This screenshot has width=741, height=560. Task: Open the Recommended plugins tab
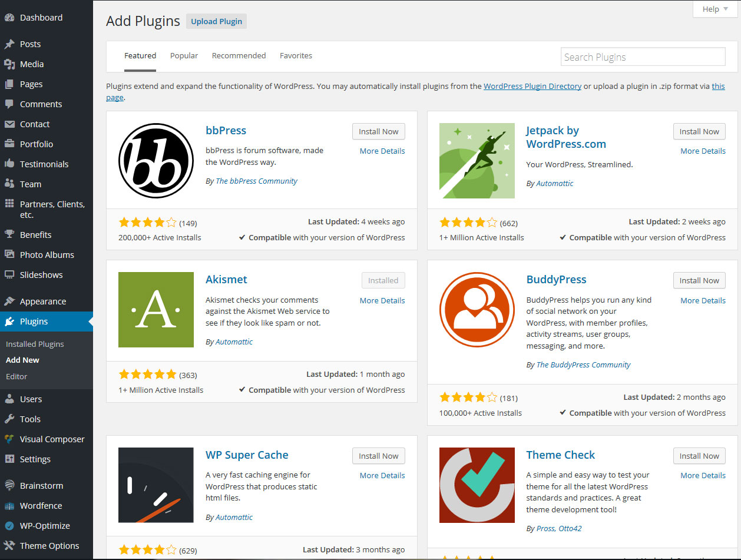pyautogui.click(x=239, y=55)
